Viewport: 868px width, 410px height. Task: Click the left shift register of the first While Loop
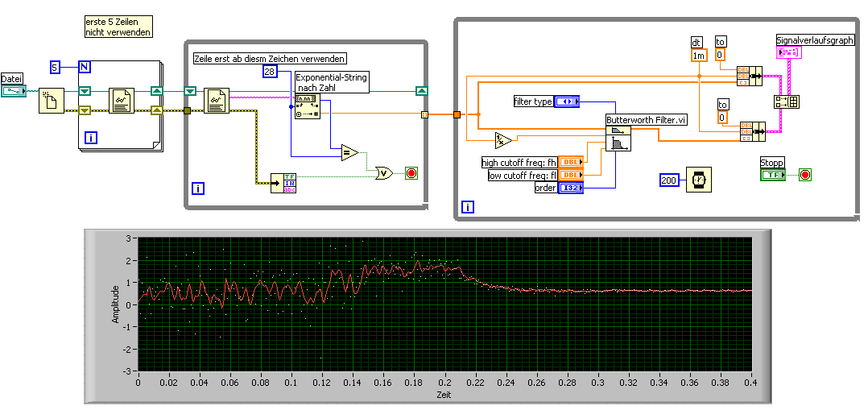pos(190,91)
